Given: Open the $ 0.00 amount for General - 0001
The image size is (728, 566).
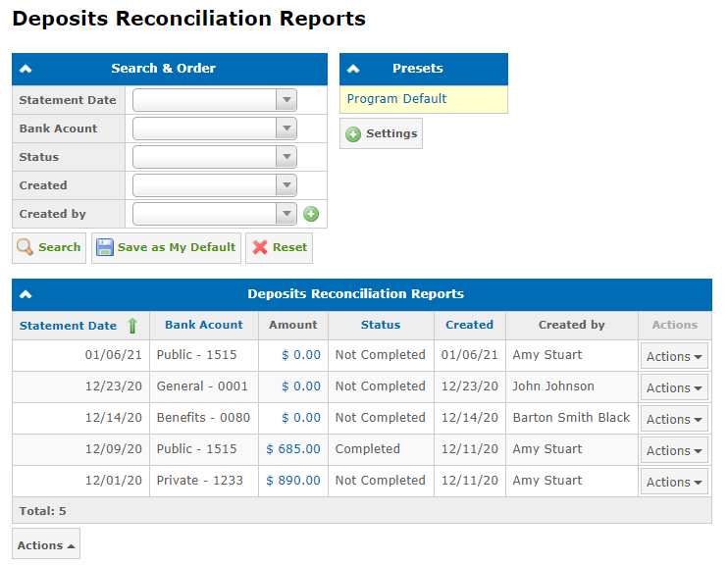Looking at the screenshot, I should (301, 386).
